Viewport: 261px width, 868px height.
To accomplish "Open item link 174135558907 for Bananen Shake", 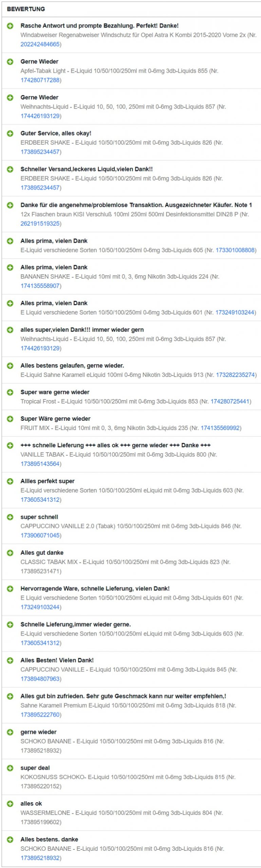I will (40, 286).
